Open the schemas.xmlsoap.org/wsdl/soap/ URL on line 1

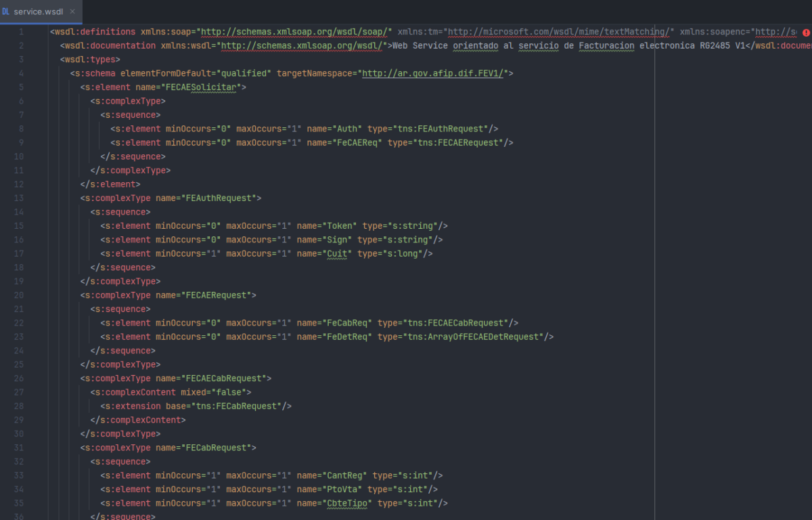[x=294, y=32]
